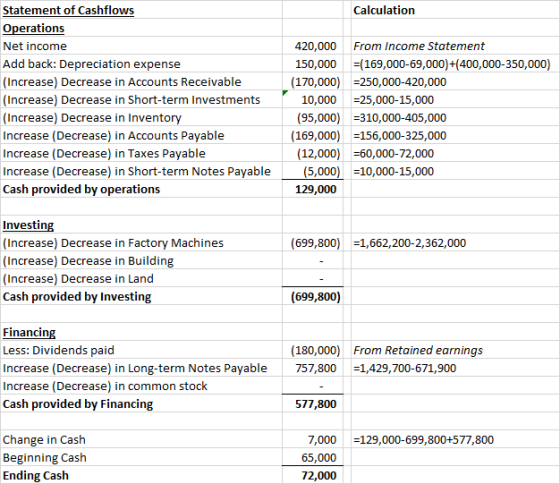This screenshot has height=484, width=560.
Task: Click '(Increase) Decrease in Building' label
Action: point(88,261)
